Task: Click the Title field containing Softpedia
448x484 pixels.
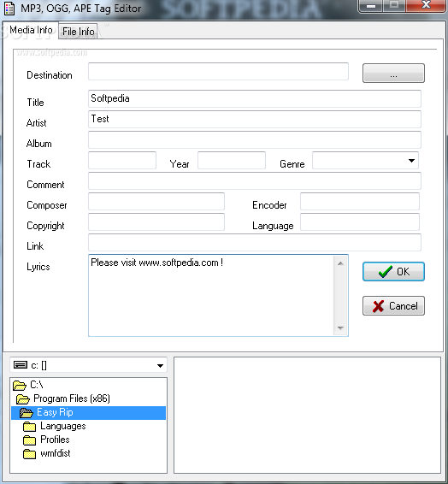Action: tap(255, 99)
